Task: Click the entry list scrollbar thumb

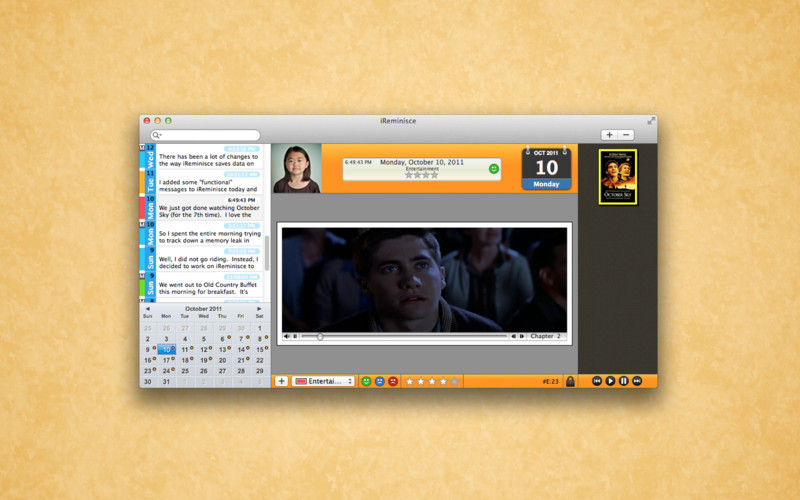Action: click(x=266, y=253)
